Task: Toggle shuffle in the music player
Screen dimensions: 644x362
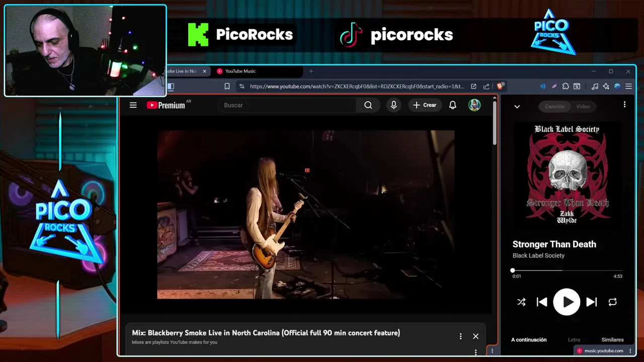Action: pos(521,302)
